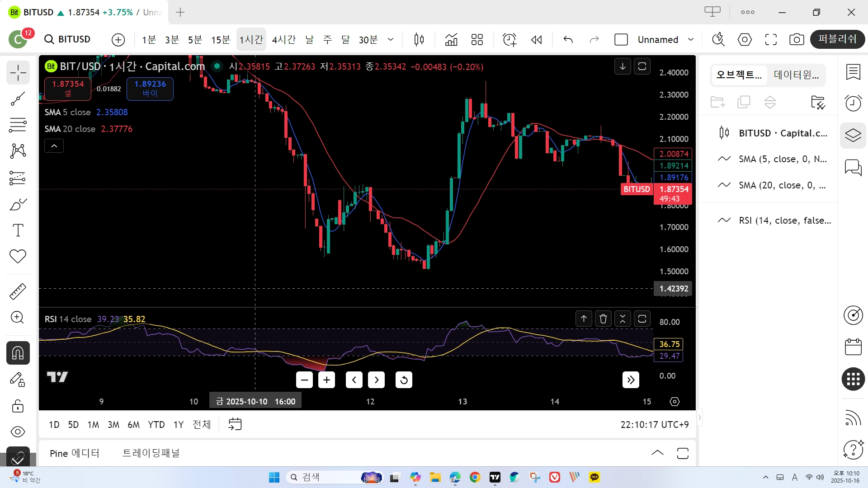This screenshot has height=488, width=868.
Task: Toggle lock all drawing tools
Action: (x=18, y=406)
